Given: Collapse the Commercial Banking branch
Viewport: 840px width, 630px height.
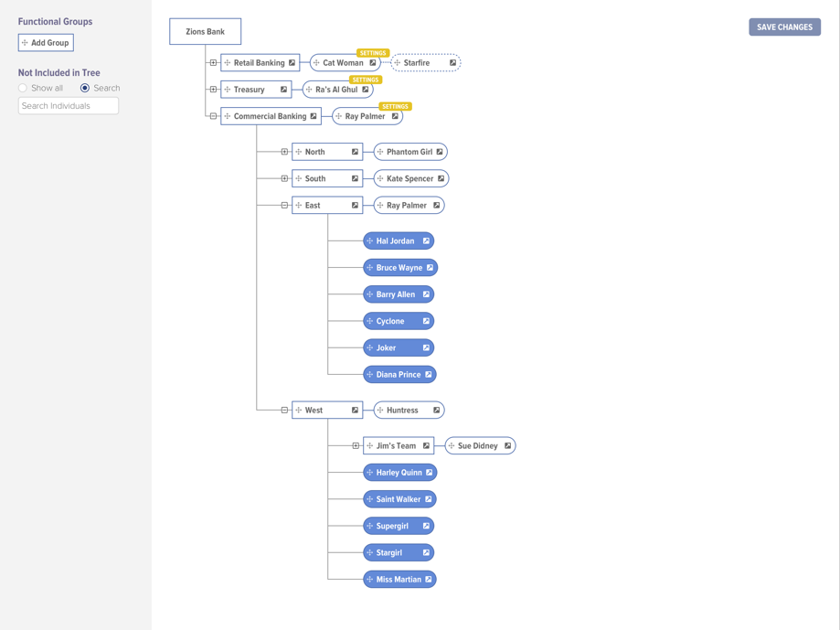Looking at the screenshot, I should (x=213, y=116).
